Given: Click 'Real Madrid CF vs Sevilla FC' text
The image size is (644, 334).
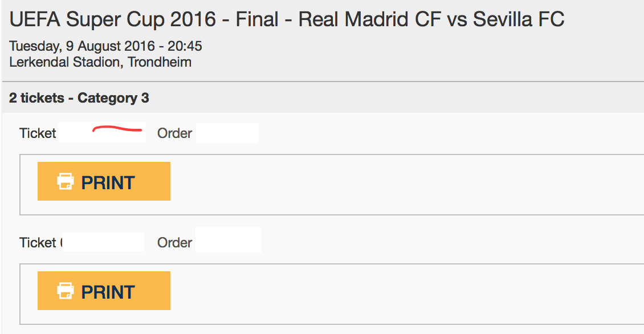Looking at the screenshot, I should (x=431, y=19).
